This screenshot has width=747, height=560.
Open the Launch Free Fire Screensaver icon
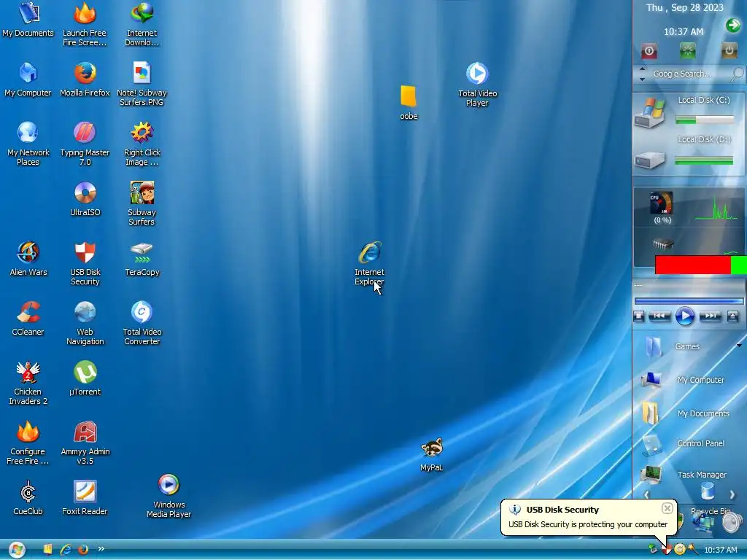(85, 24)
